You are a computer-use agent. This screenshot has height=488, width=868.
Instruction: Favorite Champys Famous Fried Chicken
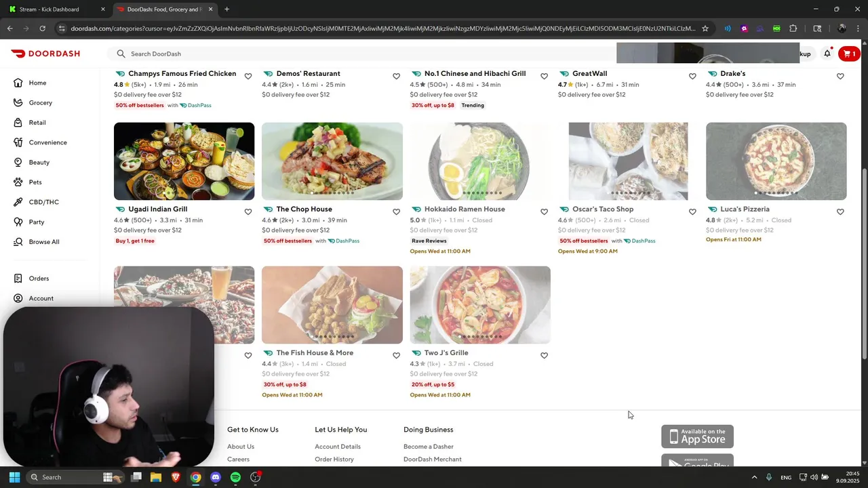248,77
